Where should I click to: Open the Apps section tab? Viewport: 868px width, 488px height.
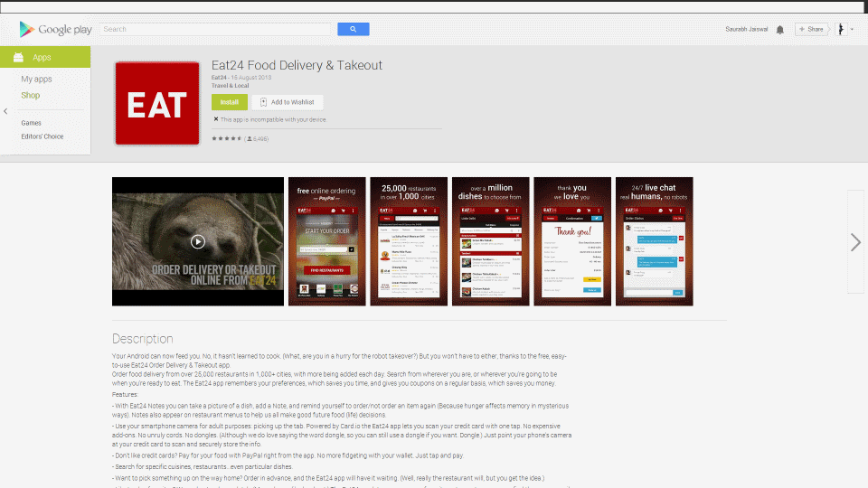(45, 57)
